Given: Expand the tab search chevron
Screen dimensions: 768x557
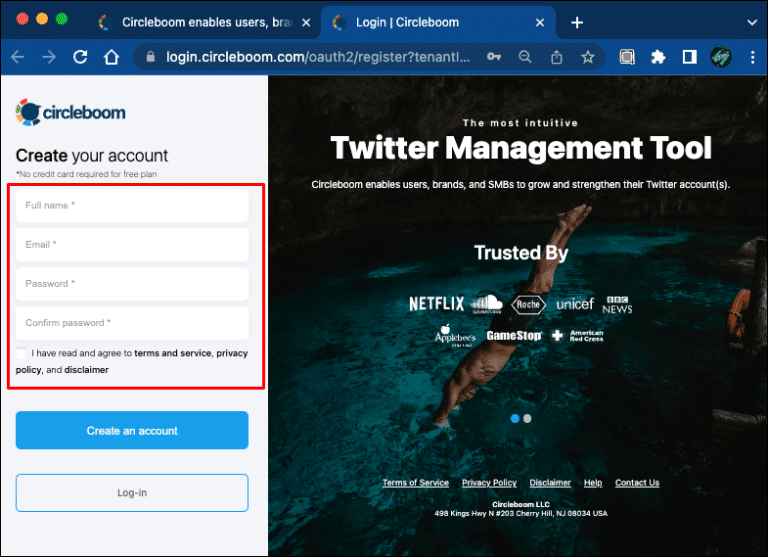Looking at the screenshot, I should [752, 23].
